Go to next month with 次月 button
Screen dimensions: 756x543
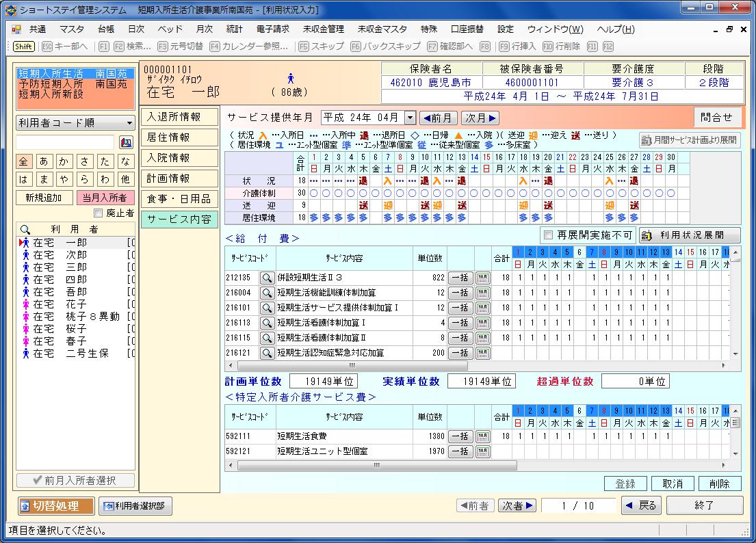click(x=480, y=118)
